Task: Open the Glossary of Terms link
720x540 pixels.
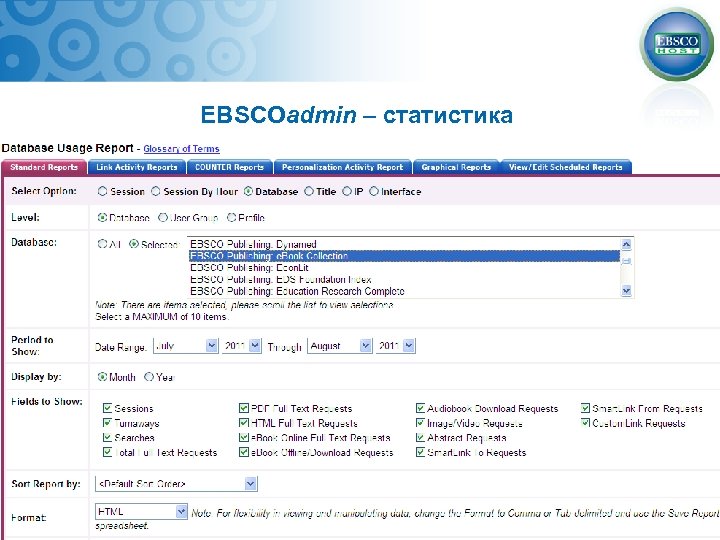Action: [x=181, y=149]
